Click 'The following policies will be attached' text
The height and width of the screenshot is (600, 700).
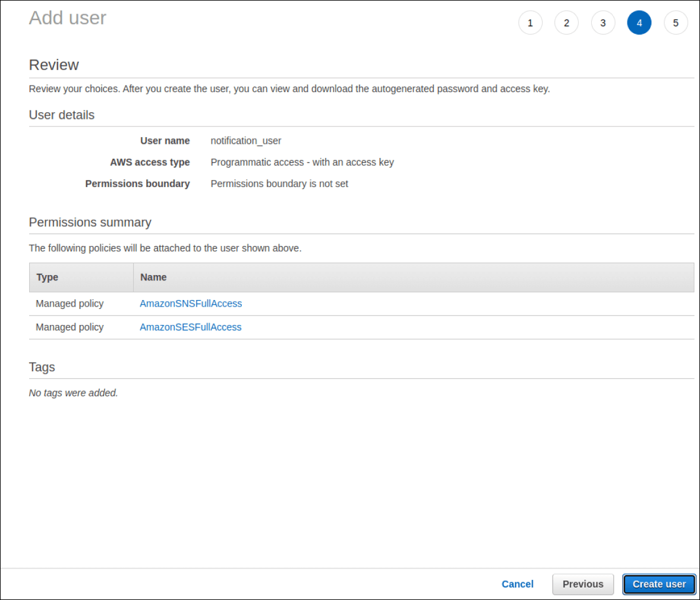(x=165, y=248)
